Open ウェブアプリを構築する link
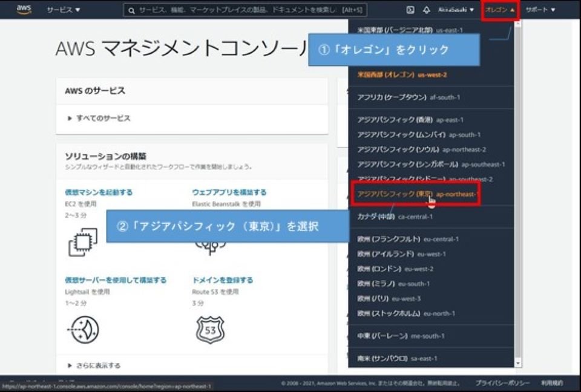The image size is (581, 392). (229, 192)
